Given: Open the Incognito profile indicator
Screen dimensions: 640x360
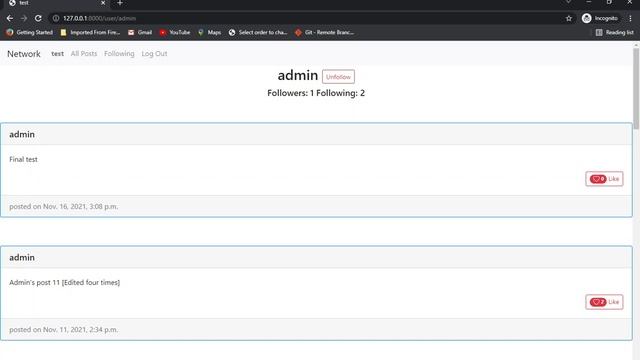Looking at the screenshot, I should tap(600, 18).
